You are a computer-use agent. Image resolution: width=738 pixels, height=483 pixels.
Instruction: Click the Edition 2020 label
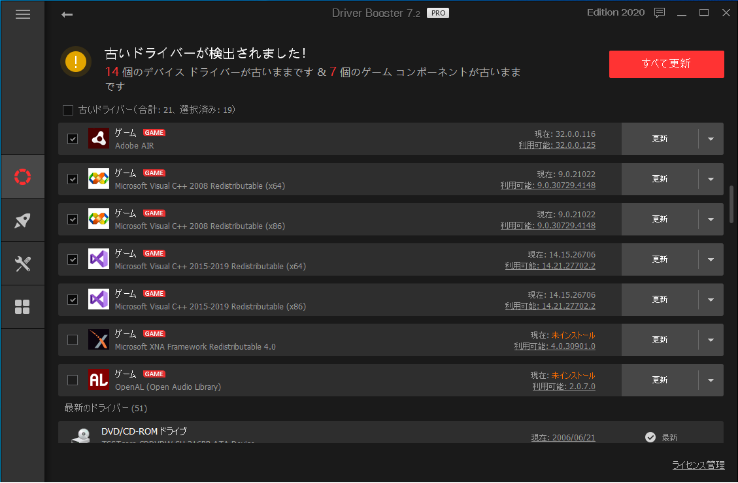point(616,13)
